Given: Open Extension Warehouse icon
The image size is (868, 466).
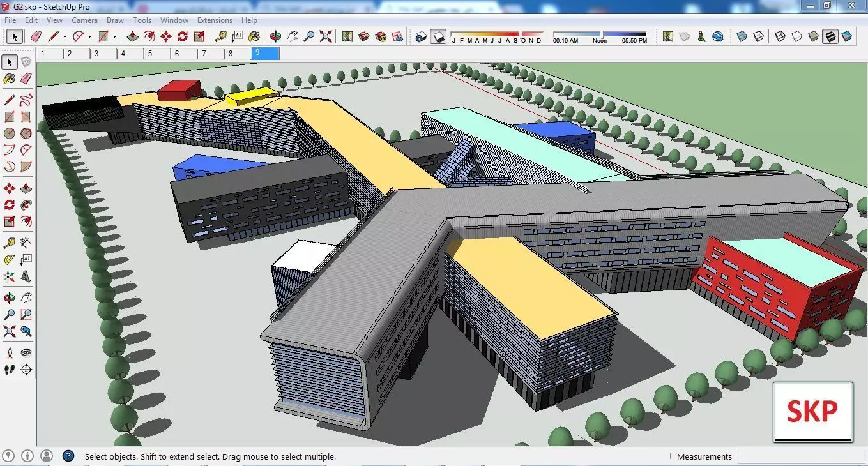Looking at the screenshot, I should point(381,36).
